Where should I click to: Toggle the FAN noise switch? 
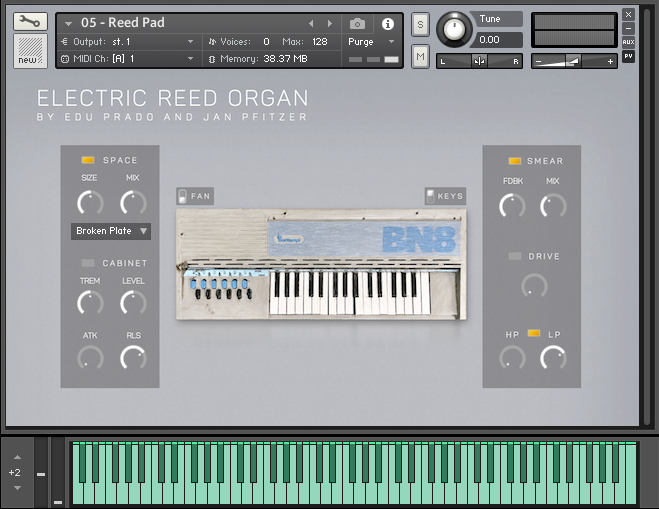tap(181, 196)
